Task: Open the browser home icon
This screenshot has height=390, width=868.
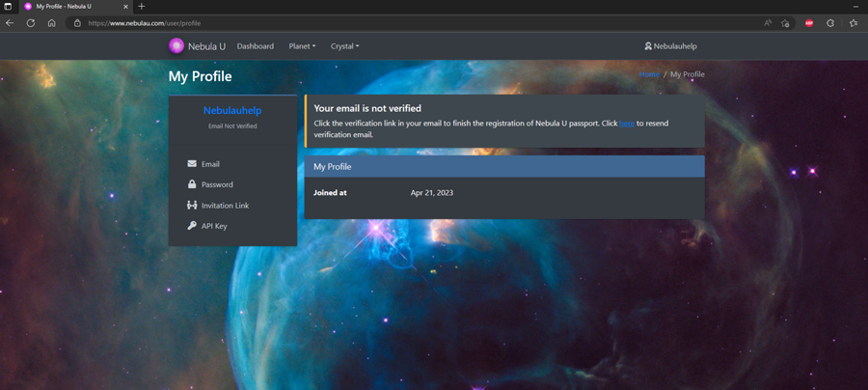Action: [51, 23]
